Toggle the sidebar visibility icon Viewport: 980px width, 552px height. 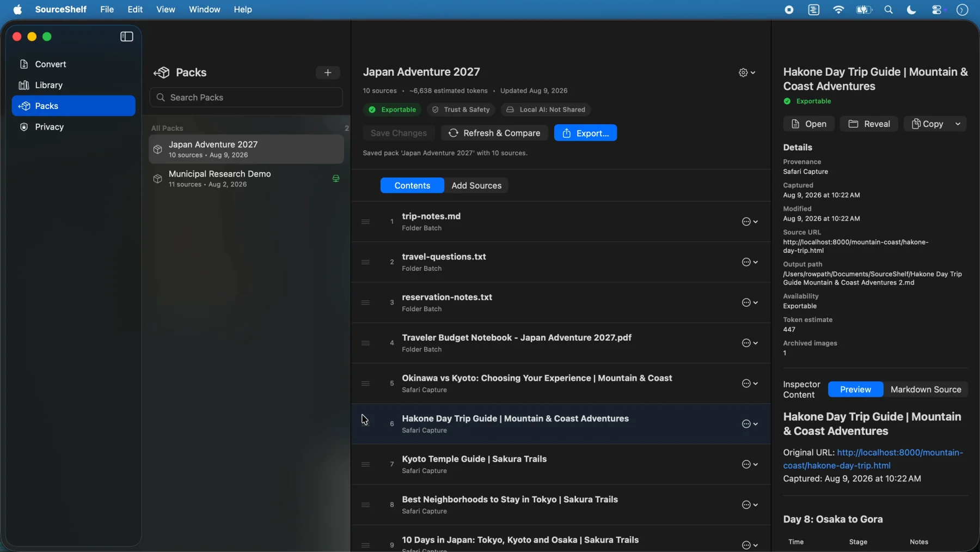(126, 37)
